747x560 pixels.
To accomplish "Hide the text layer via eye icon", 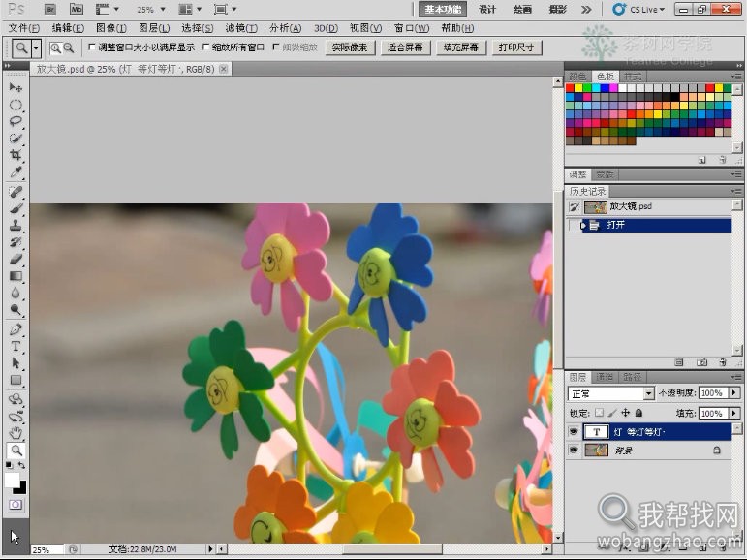I will (574, 432).
